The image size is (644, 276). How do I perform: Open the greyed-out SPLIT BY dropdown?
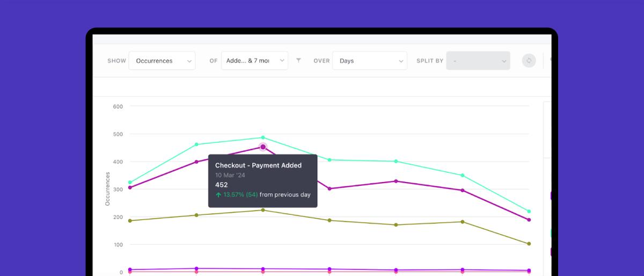point(478,61)
